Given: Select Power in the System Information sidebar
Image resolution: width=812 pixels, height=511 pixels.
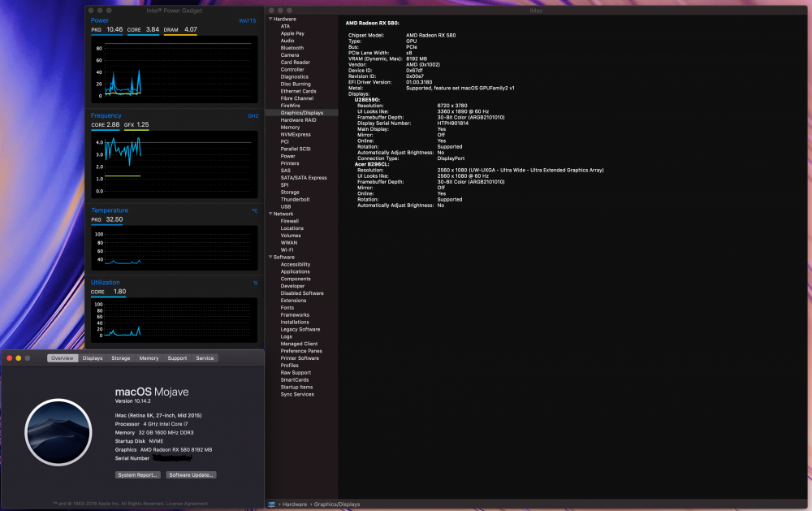Looking at the screenshot, I should (288, 156).
